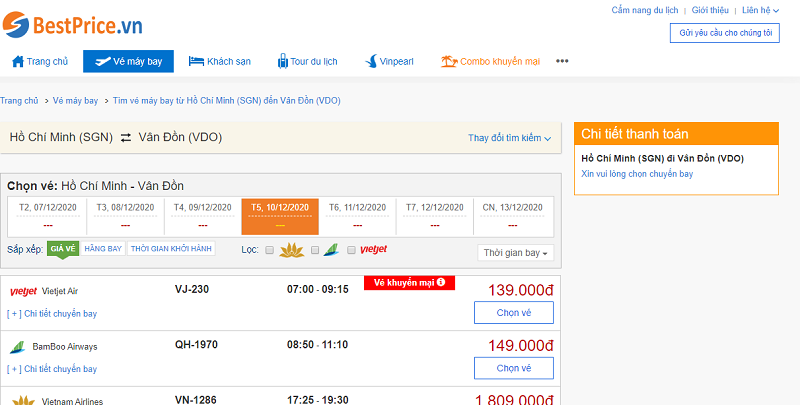Click Gửi yêu cầu cho chúng tôi button

click(724, 33)
